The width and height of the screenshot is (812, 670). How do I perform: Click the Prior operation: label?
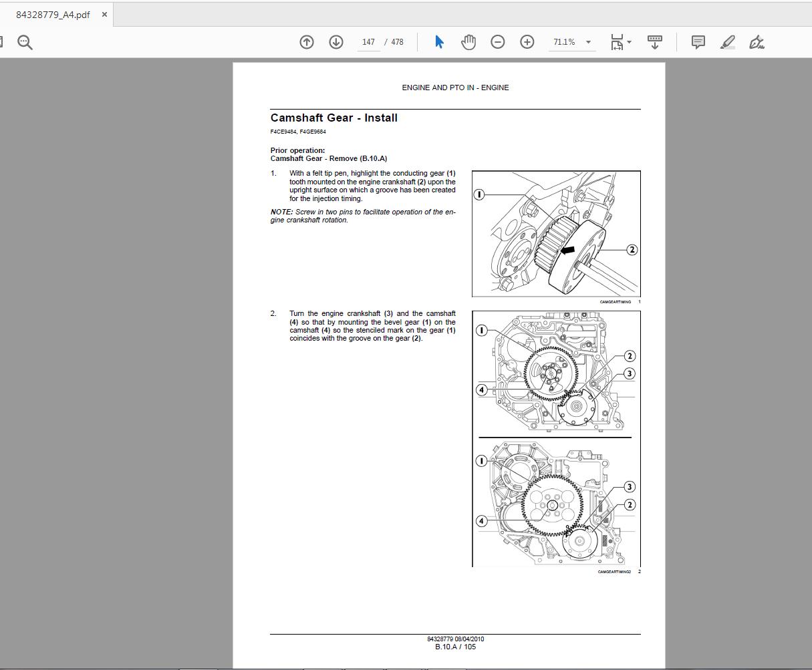[x=297, y=150]
